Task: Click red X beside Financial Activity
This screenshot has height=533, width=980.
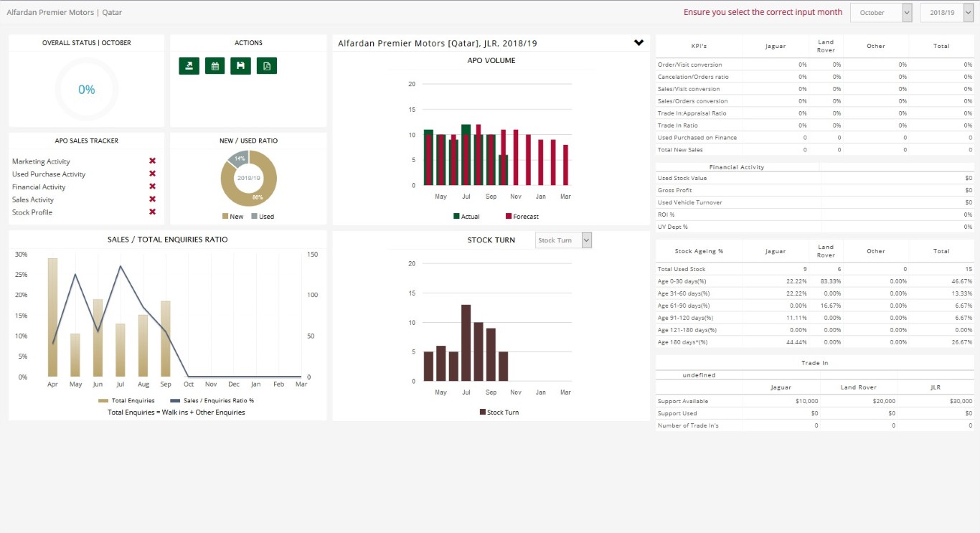Action: point(152,187)
